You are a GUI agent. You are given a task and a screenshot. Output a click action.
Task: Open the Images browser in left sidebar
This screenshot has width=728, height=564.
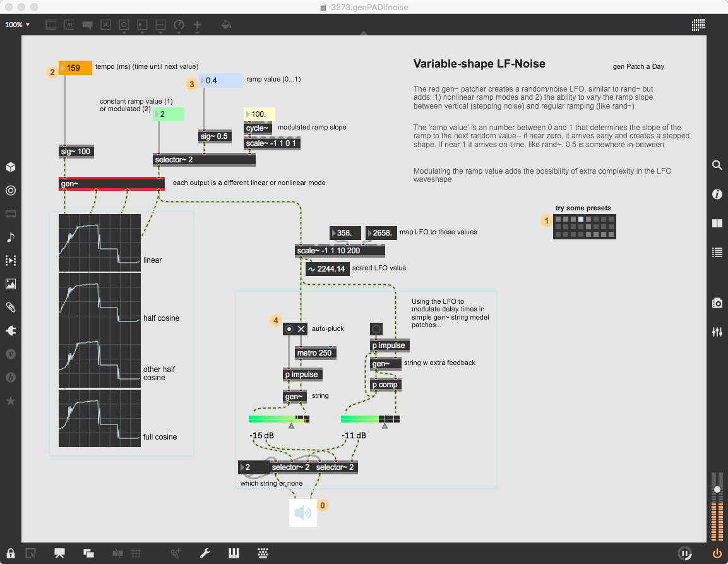point(11,284)
